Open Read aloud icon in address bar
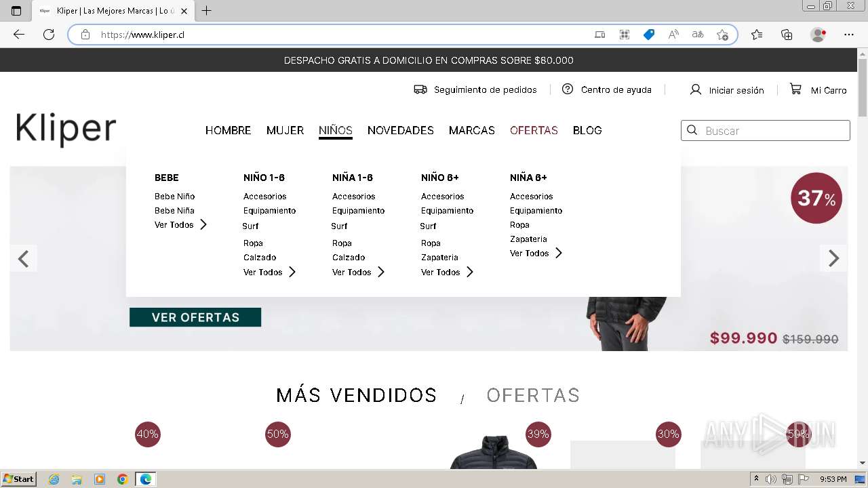Screen dimensions: 868x488 [x=673, y=35]
